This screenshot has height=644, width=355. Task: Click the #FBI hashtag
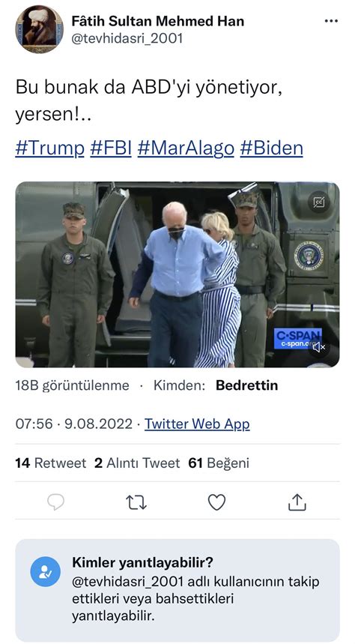tap(111, 148)
